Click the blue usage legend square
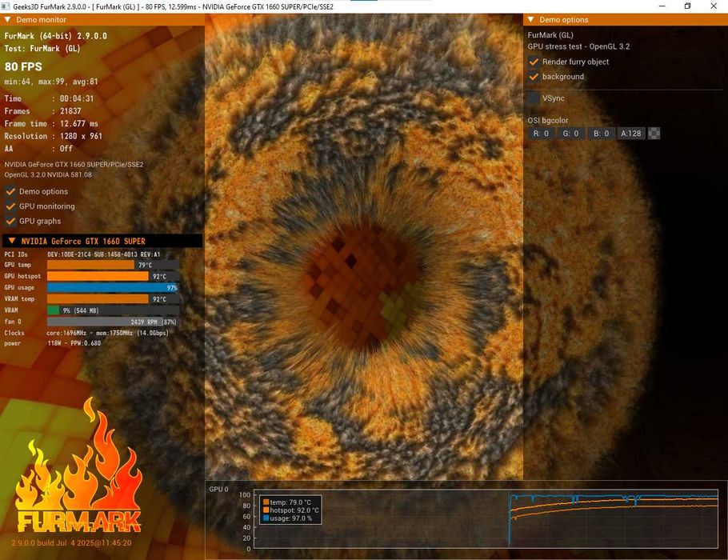This screenshot has width=728, height=560. (266, 518)
